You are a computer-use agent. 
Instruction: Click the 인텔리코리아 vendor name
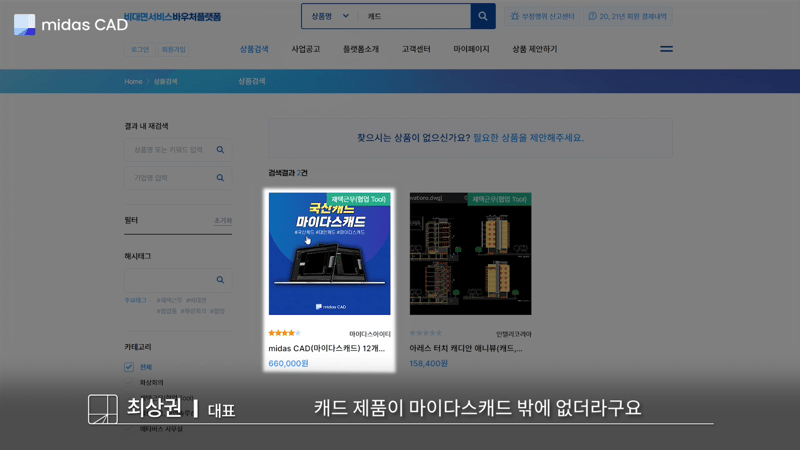click(514, 334)
